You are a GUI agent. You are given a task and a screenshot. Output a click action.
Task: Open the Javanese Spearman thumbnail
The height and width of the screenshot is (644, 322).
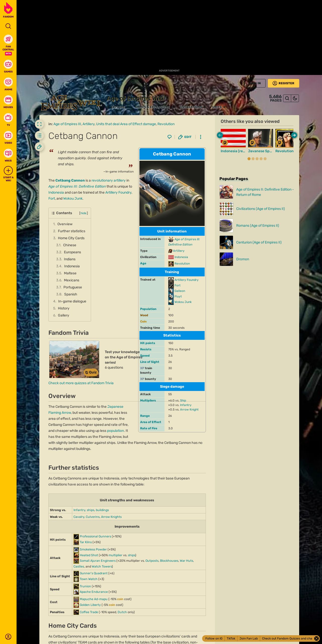(261, 138)
